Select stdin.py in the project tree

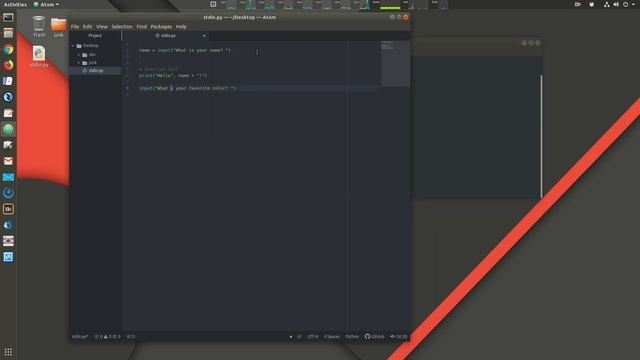pos(95,71)
